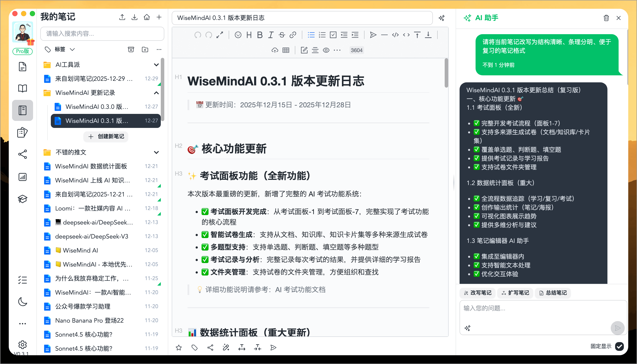Insert a task checkbox from the toolbar
The width and height of the screenshot is (637, 364).
click(x=333, y=35)
